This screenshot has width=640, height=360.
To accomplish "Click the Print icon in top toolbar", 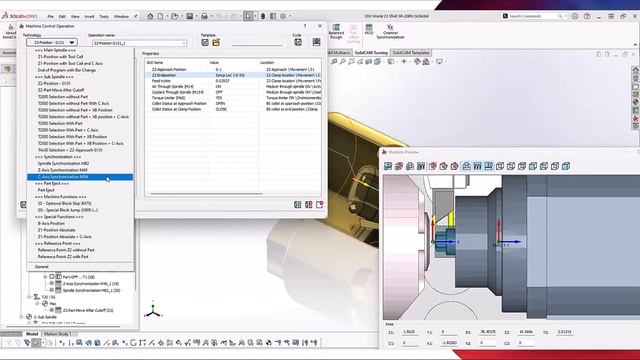I will (204, 16).
